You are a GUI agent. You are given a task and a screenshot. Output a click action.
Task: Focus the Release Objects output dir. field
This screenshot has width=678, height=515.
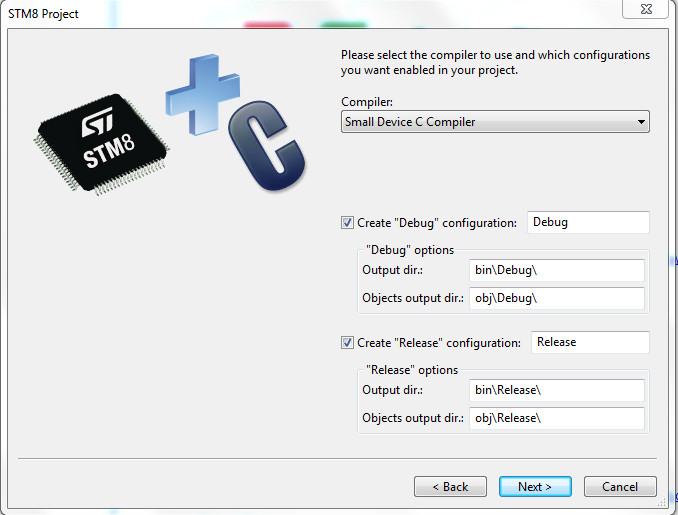point(557,418)
